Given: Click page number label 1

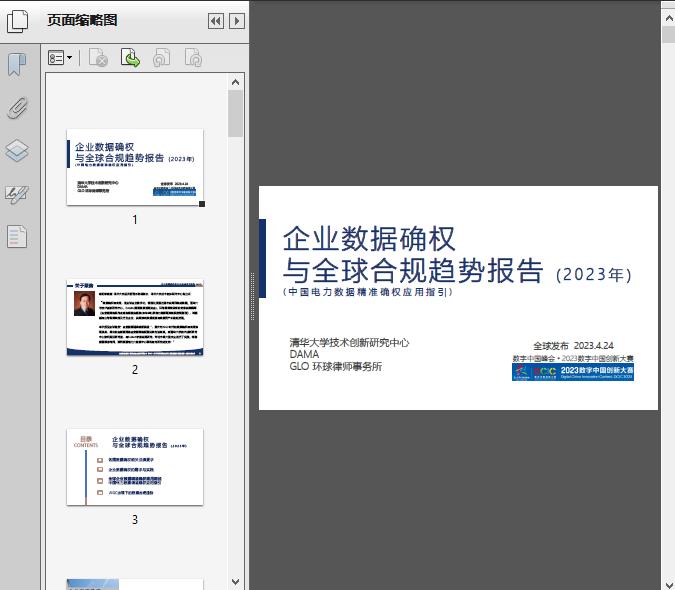Looking at the screenshot, I should coord(135,220).
